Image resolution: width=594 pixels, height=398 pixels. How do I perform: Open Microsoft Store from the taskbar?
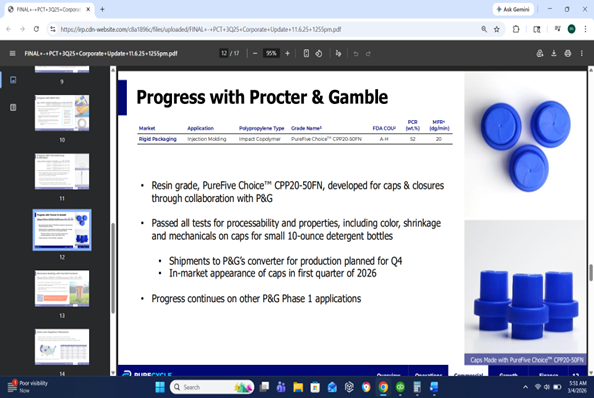click(x=315, y=387)
